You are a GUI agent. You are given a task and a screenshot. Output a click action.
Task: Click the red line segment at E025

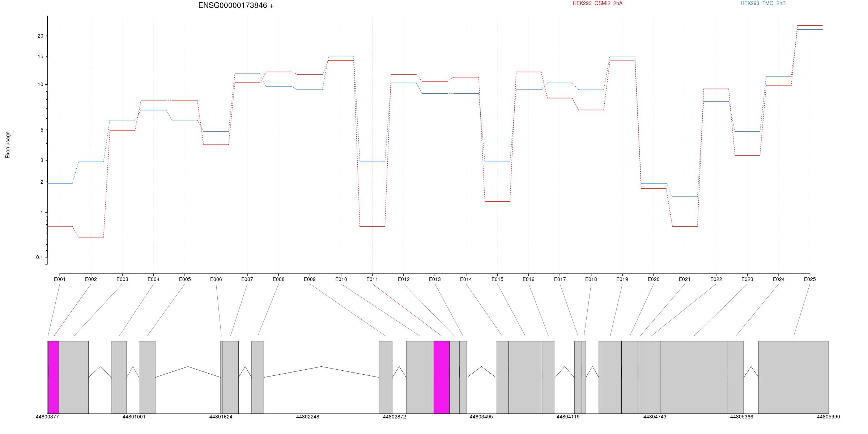click(810, 26)
